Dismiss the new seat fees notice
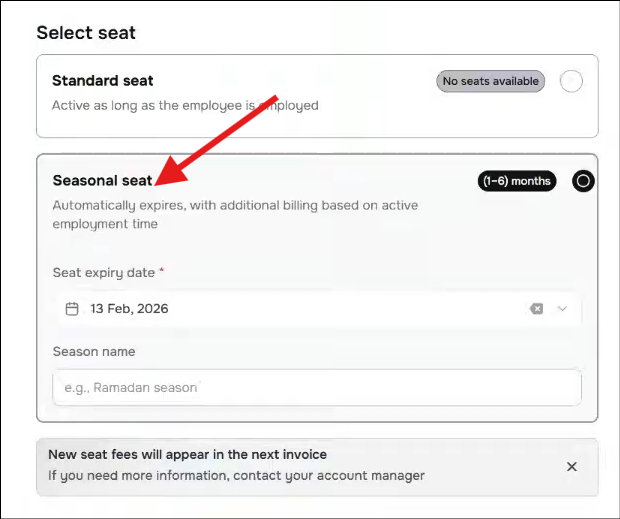 click(x=572, y=466)
